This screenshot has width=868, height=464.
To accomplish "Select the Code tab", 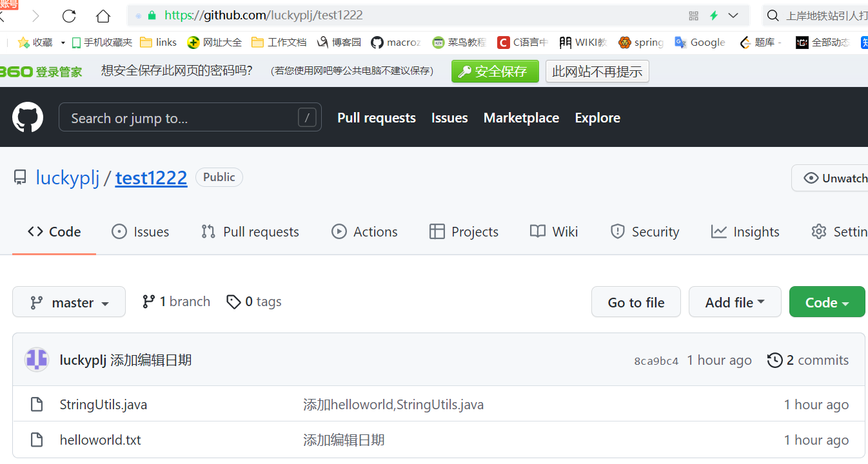I will tap(54, 232).
